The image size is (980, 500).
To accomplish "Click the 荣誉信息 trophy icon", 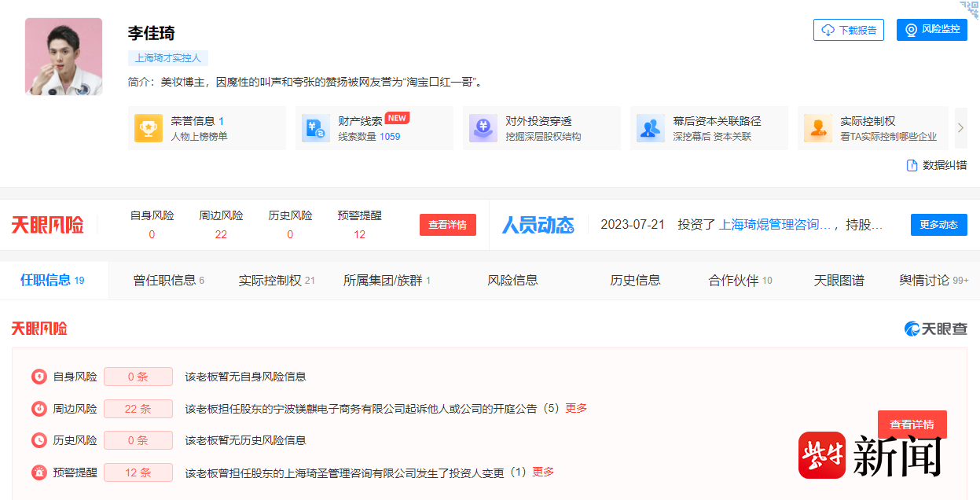I will point(149,128).
